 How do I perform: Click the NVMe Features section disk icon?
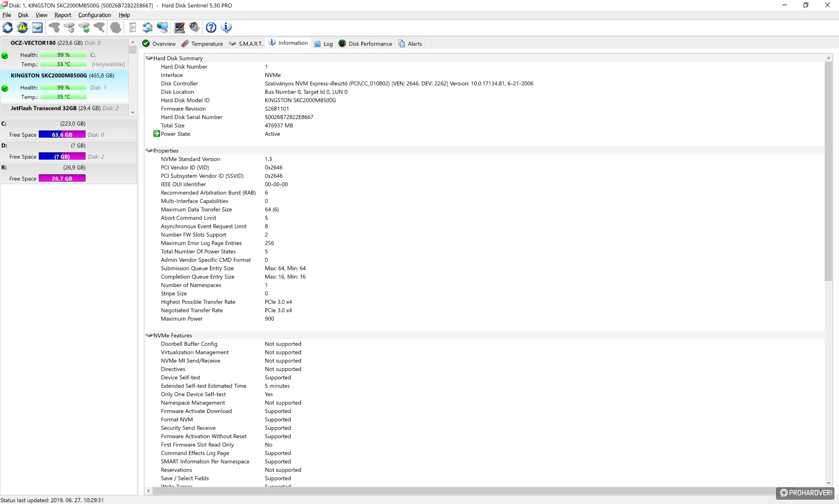point(149,335)
